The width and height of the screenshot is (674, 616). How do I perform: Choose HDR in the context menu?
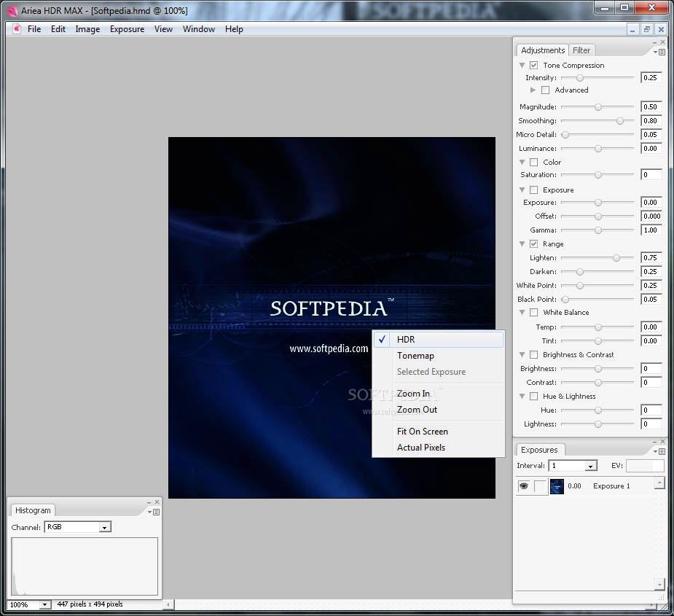[439, 340]
